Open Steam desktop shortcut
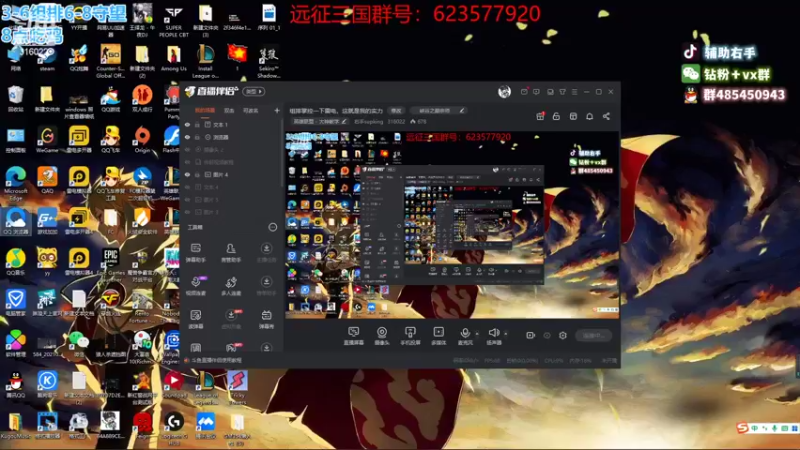The width and height of the screenshot is (800, 450). click(x=47, y=58)
